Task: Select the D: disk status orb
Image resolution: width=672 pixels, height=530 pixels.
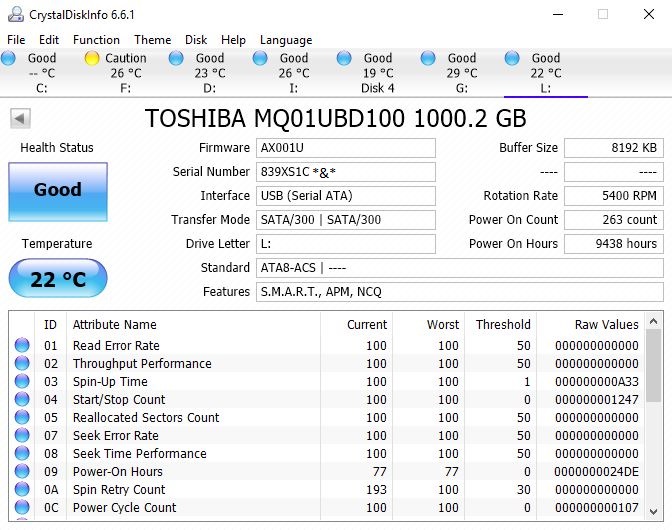Action: (176, 58)
